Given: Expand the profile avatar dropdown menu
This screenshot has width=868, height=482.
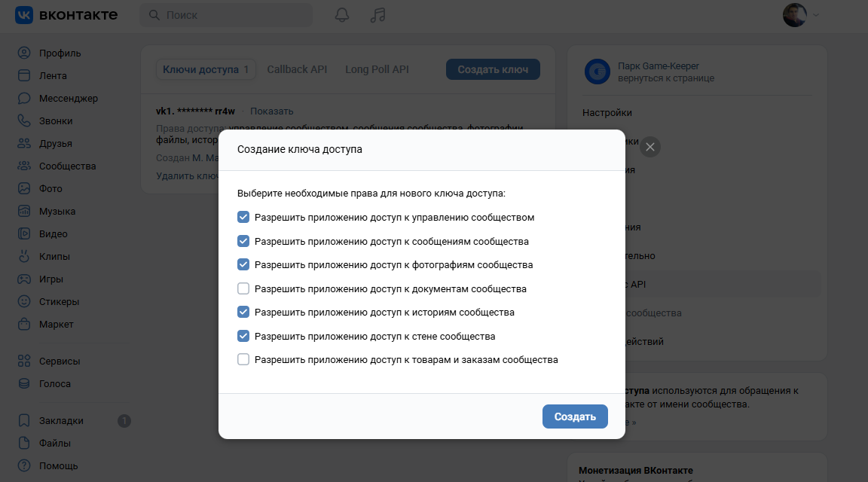Looking at the screenshot, I should 801,15.
